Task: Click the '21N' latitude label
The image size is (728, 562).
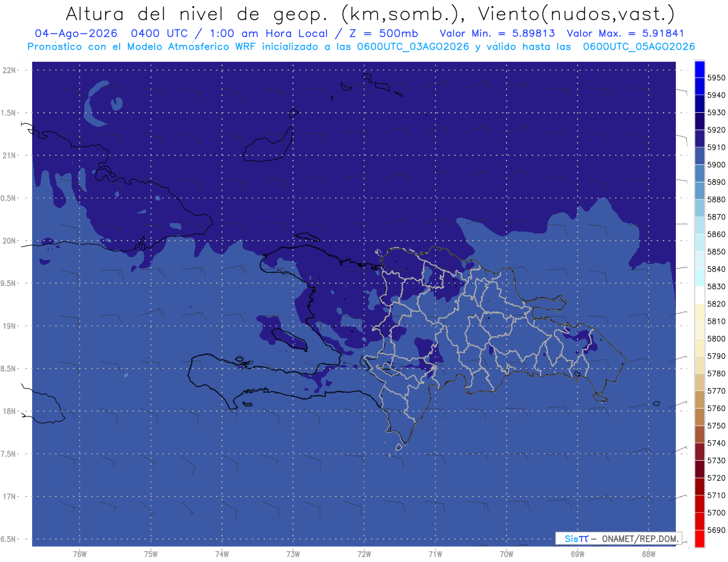Action: (x=10, y=155)
